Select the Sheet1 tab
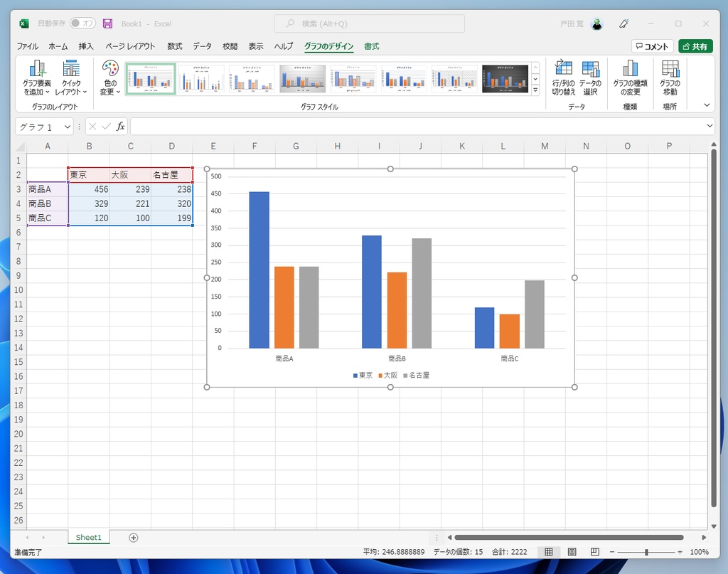This screenshot has width=728, height=574. [88, 537]
